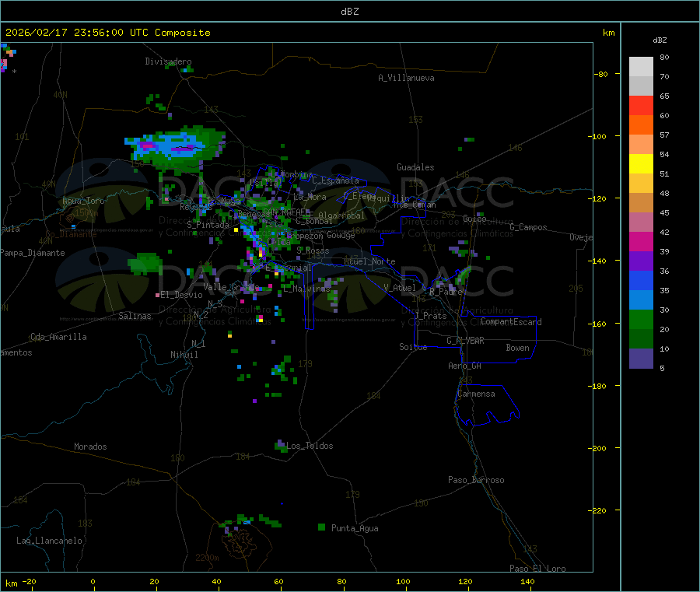Screen dimensions: 700x592
Task: Select the light blue 35 dBZ swatch
Action: 641,300
